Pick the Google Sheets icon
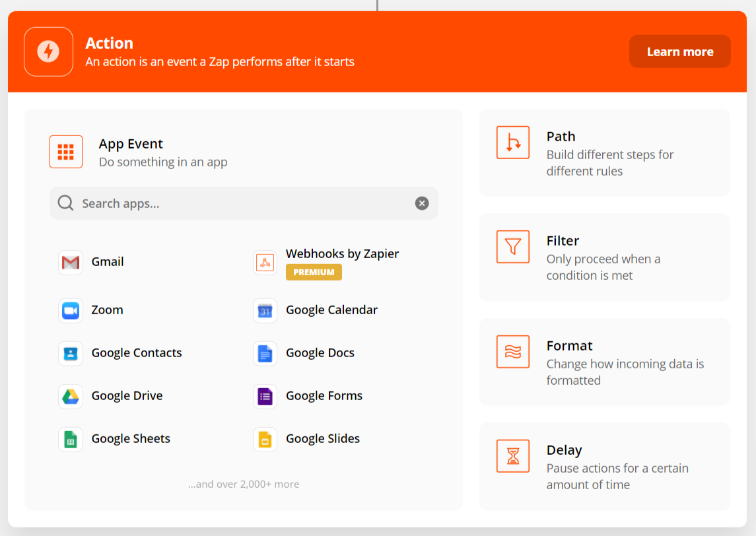Image resolution: width=756 pixels, height=536 pixels. [x=71, y=439]
